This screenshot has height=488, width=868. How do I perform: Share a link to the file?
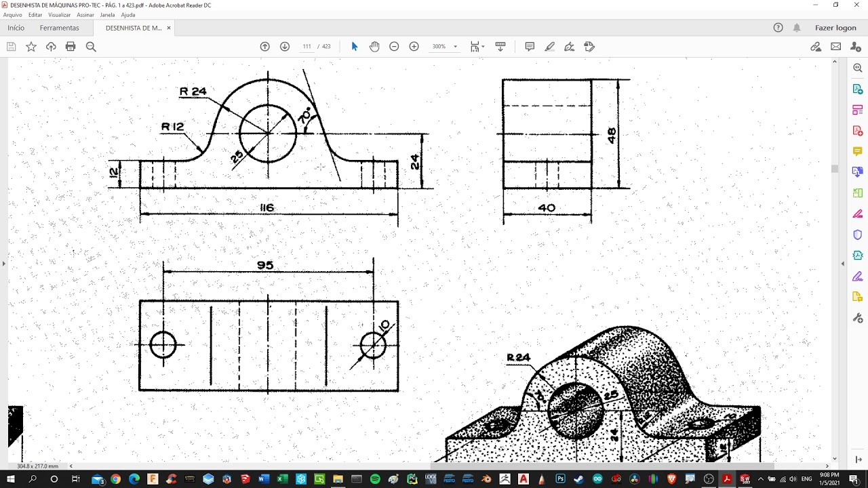(816, 47)
